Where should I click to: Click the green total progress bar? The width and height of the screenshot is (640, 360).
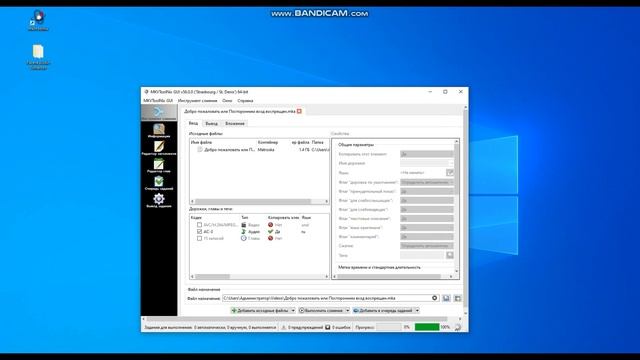pyautogui.click(x=427, y=327)
